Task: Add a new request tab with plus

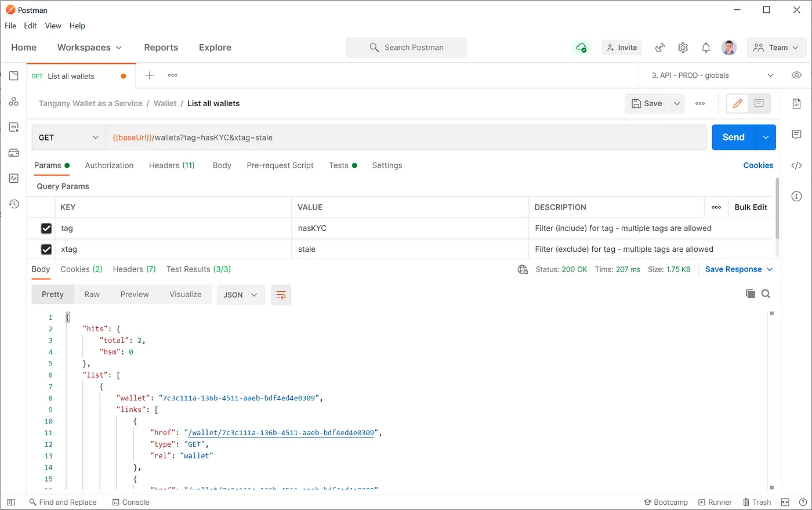Action: pos(150,75)
